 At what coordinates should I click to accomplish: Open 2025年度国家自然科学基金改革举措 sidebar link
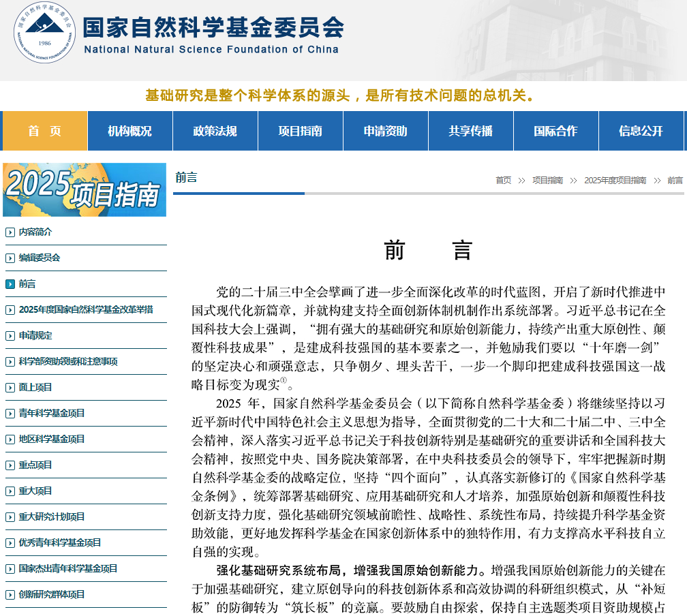[86, 310]
